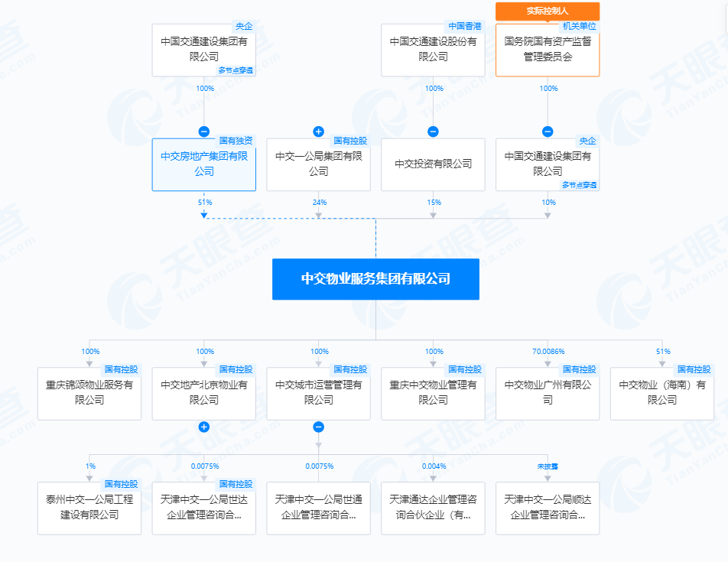Open 天津中交一公局世通企业管理咨询 node
The image size is (728, 562).
pos(318,508)
